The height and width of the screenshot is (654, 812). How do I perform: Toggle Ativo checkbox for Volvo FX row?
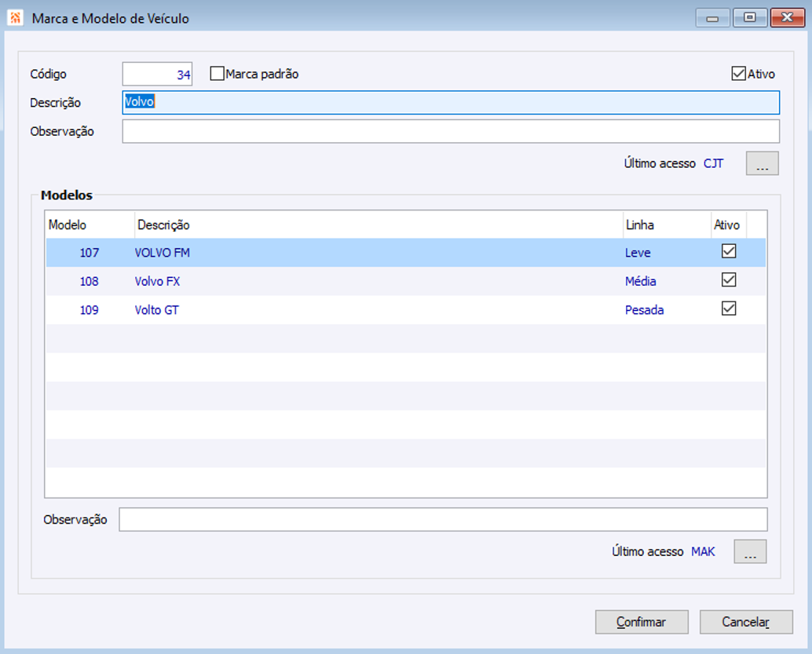[729, 280]
